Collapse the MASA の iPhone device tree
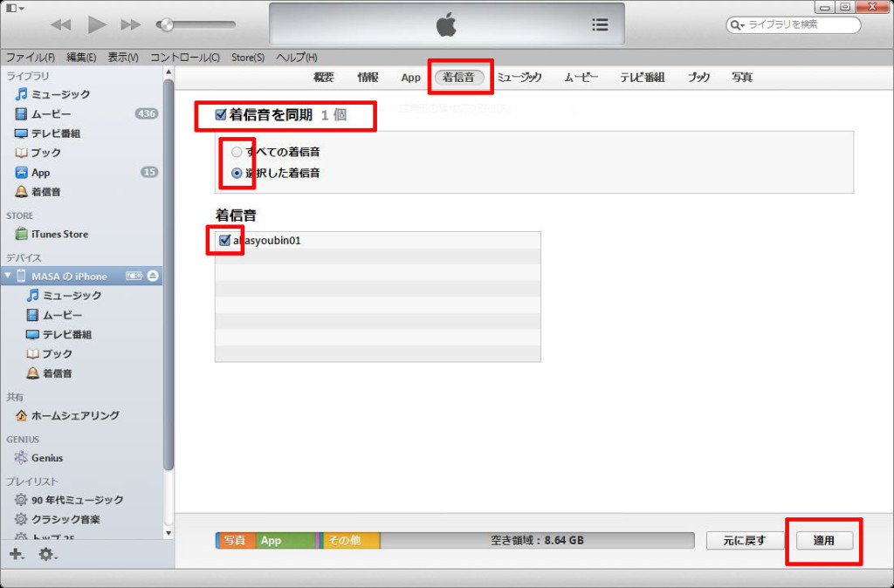Viewport: 894px width, 588px height. pyautogui.click(x=8, y=276)
